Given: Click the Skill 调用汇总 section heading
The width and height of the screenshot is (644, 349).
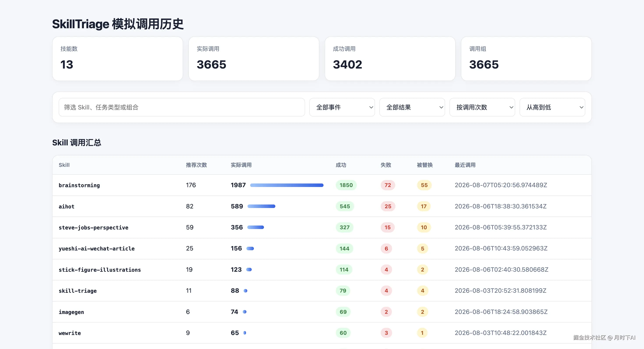Looking at the screenshot, I should coord(76,143).
